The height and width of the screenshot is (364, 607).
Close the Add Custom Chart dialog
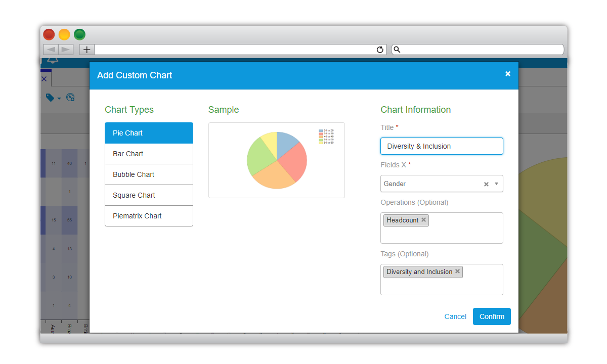pyautogui.click(x=508, y=74)
